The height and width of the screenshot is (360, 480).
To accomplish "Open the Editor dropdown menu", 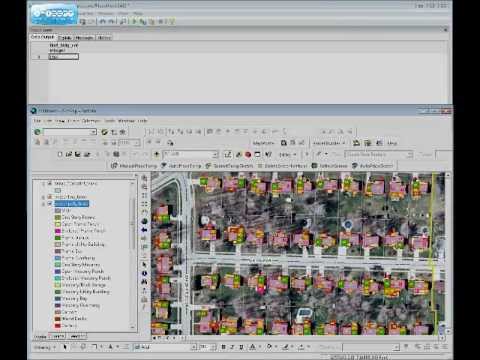I will [x=287, y=155].
